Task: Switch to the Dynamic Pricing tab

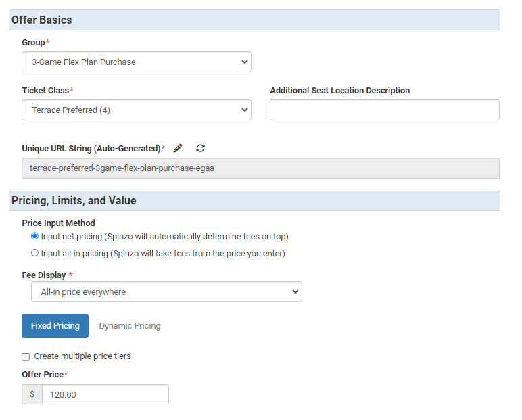Action: click(130, 326)
